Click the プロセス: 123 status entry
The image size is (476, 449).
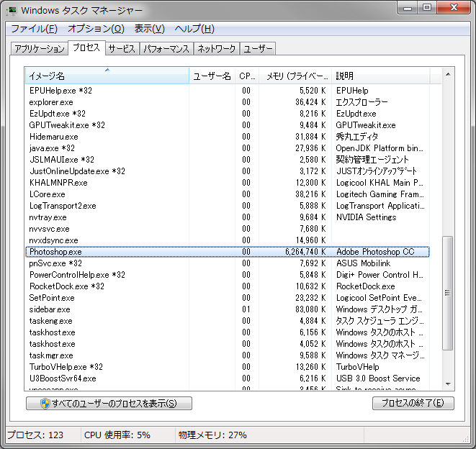coord(35,435)
